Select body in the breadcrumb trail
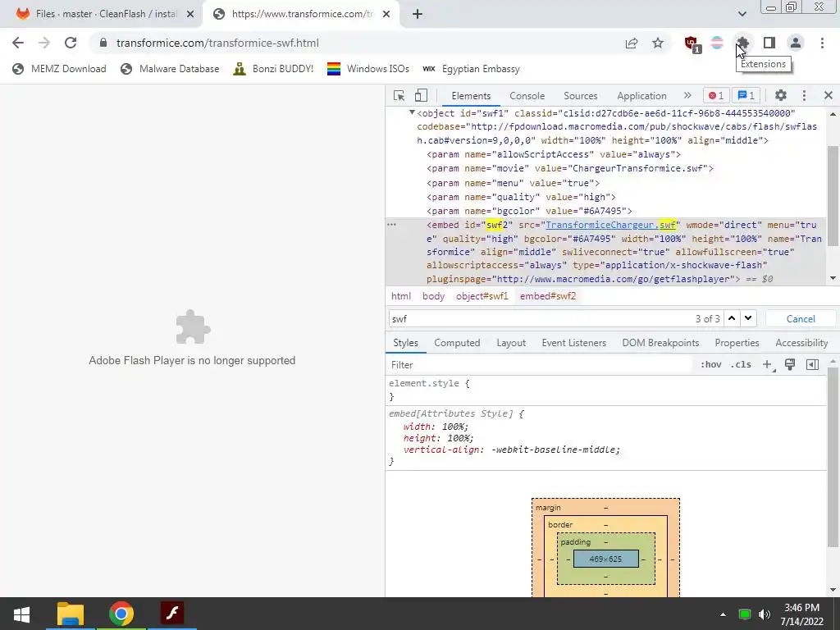 tap(433, 296)
